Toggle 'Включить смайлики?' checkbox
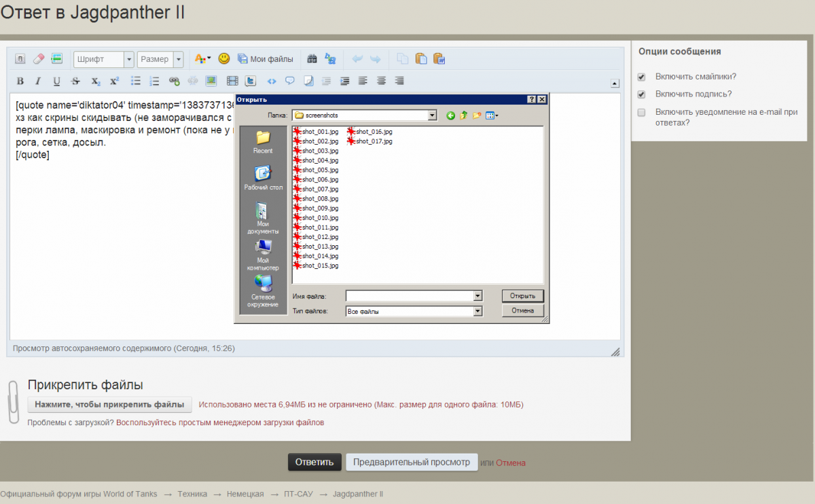Viewport: 815px width, 504px height. [641, 77]
